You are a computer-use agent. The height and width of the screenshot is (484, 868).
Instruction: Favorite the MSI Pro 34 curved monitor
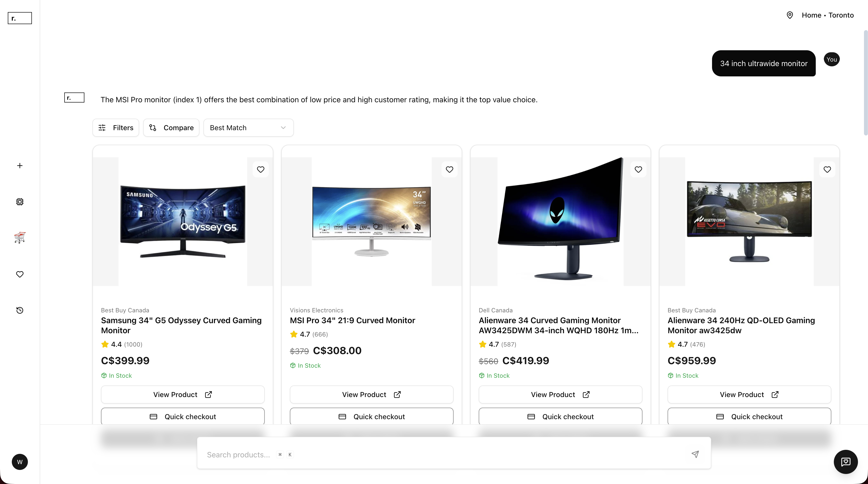(449, 169)
